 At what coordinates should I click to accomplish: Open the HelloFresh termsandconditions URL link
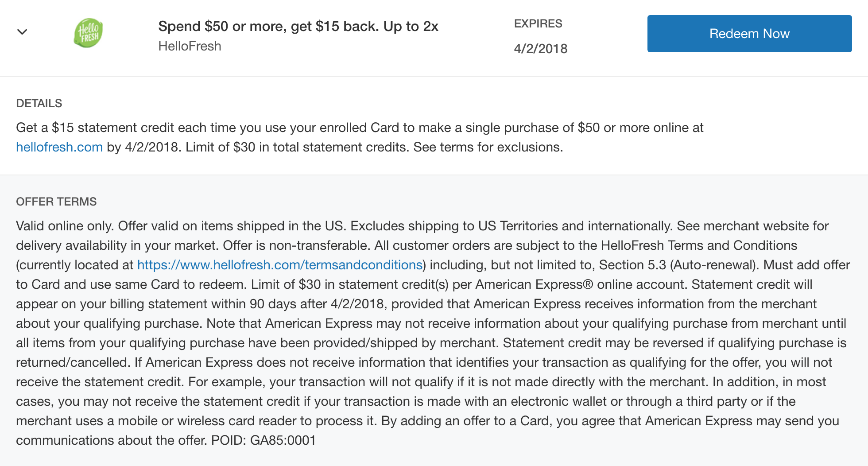(280, 265)
